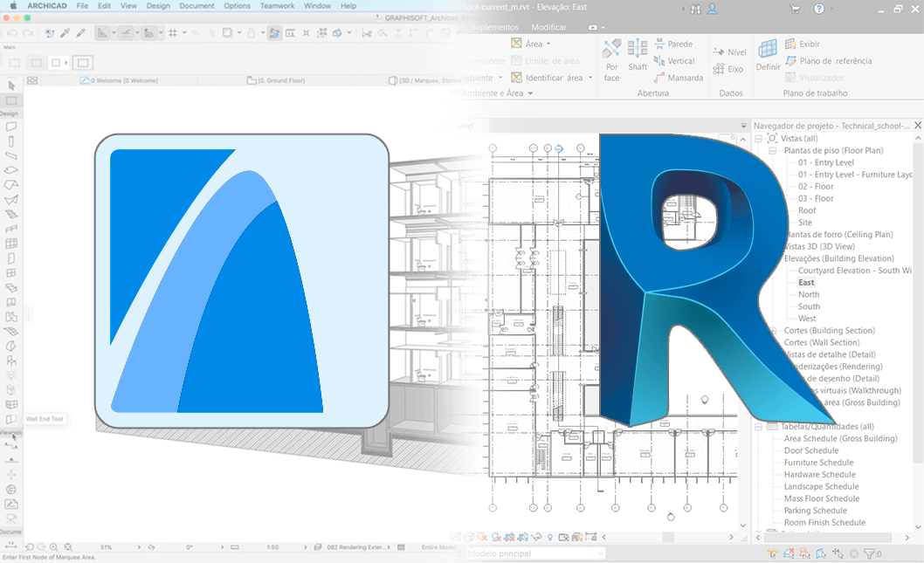
Task: Click the Vertical opening button
Action: (674, 60)
